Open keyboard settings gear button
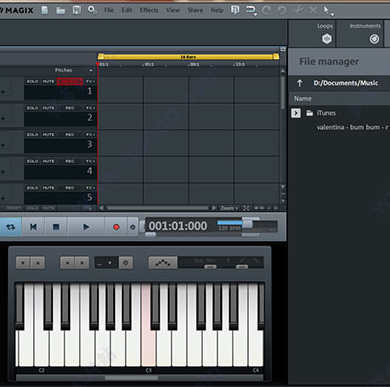The width and height of the screenshot is (390, 387). click(x=126, y=263)
